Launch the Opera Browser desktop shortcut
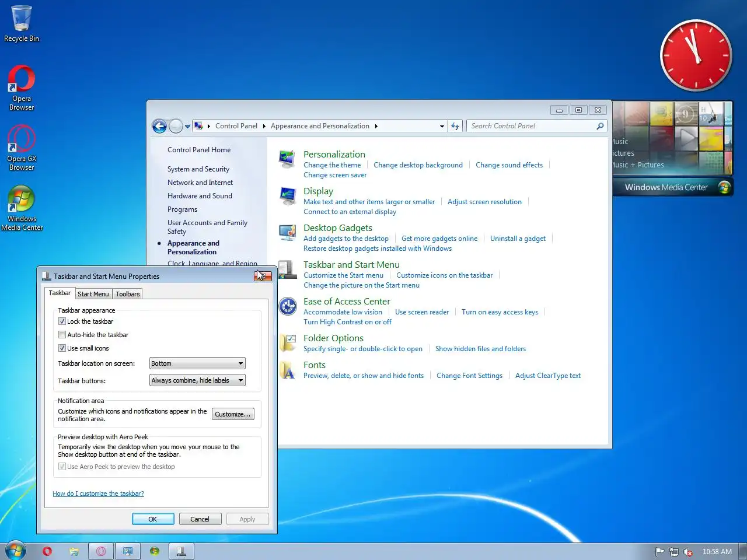 22,87
